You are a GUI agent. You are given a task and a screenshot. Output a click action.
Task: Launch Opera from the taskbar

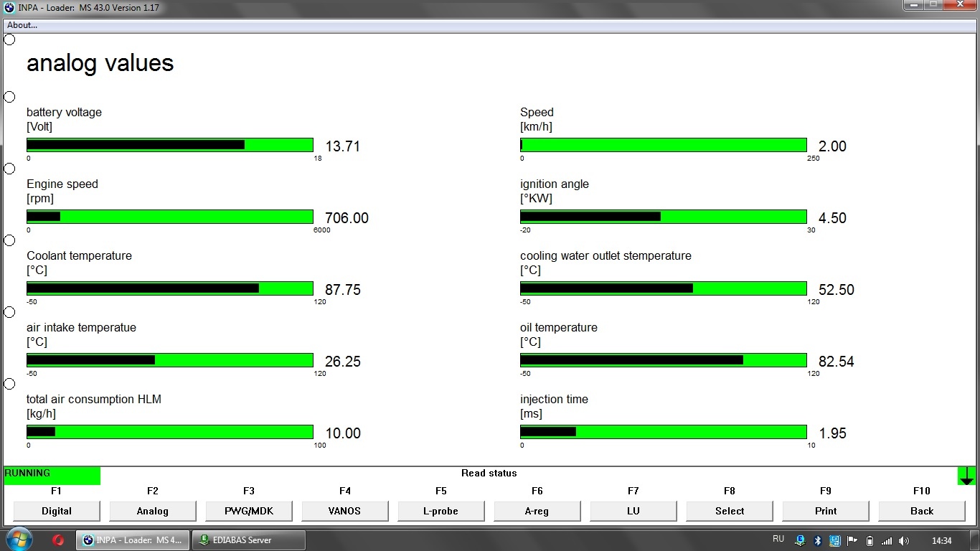click(x=59, y=540)
